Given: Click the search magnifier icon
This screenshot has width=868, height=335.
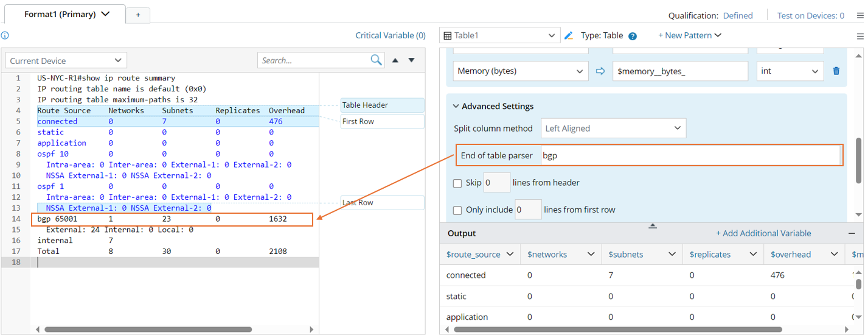Looking at the screenshot, I should [x=377, y=60].
